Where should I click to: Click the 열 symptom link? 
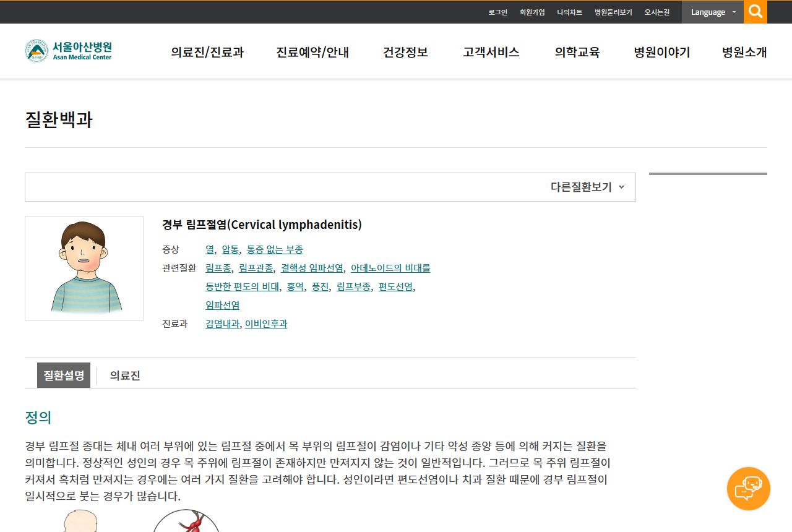pos(210,249)
